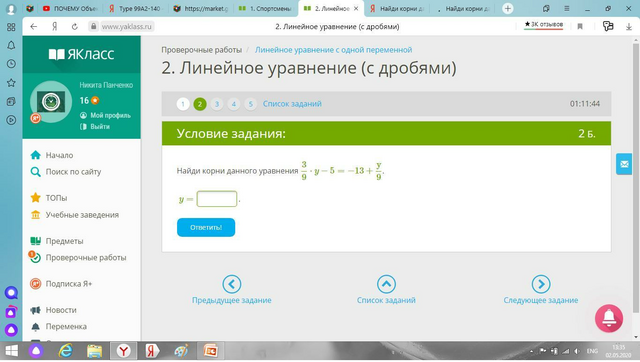Viewport: 640px width, 362px height.
Task: Open Internet Explorer from the taskbar
Action: [x=65, y=351]
